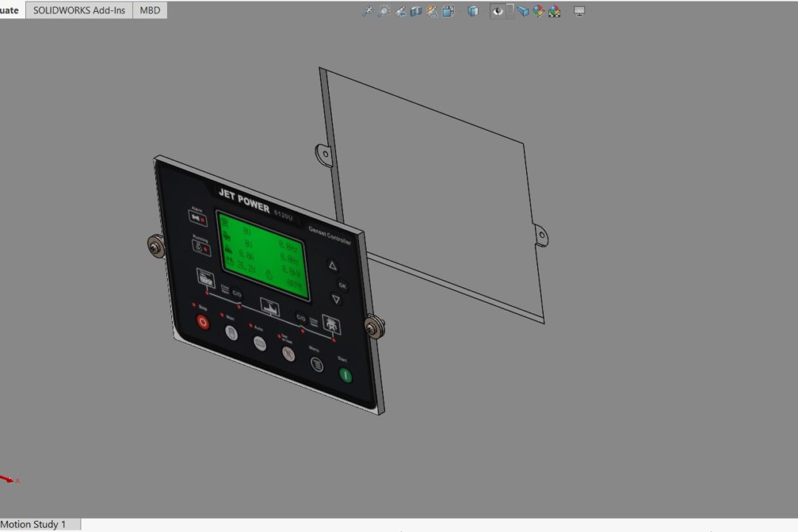Click the blue box icon beside Hide/Show Items
Screen dimensions: 798x532
[522, 10]
